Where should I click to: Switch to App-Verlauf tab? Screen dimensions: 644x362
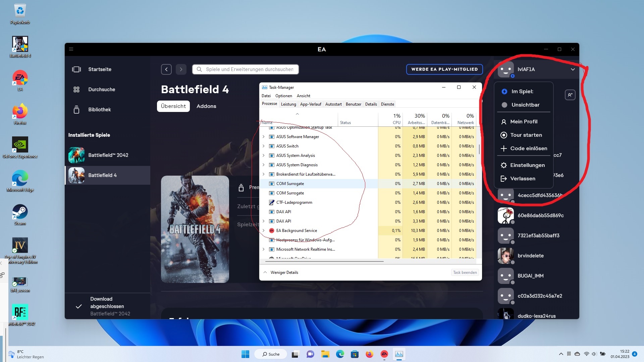point(311,104)
